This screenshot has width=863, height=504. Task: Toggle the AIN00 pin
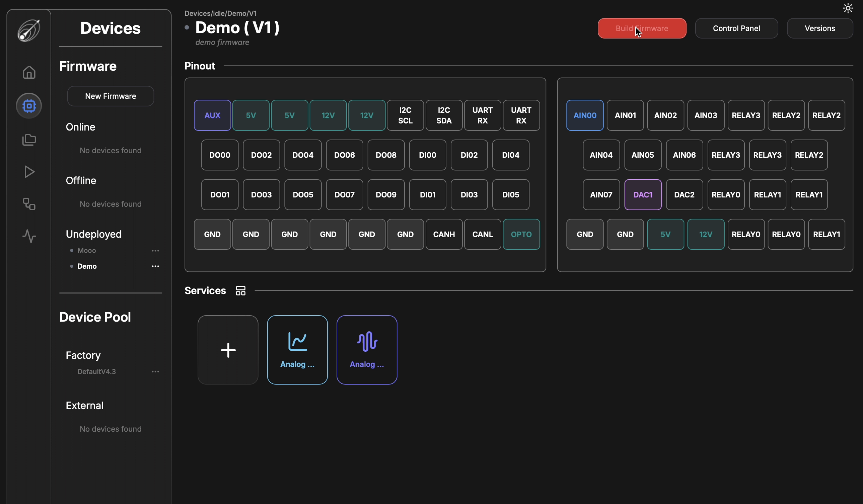pyautogui.click(x=585, y=115)
